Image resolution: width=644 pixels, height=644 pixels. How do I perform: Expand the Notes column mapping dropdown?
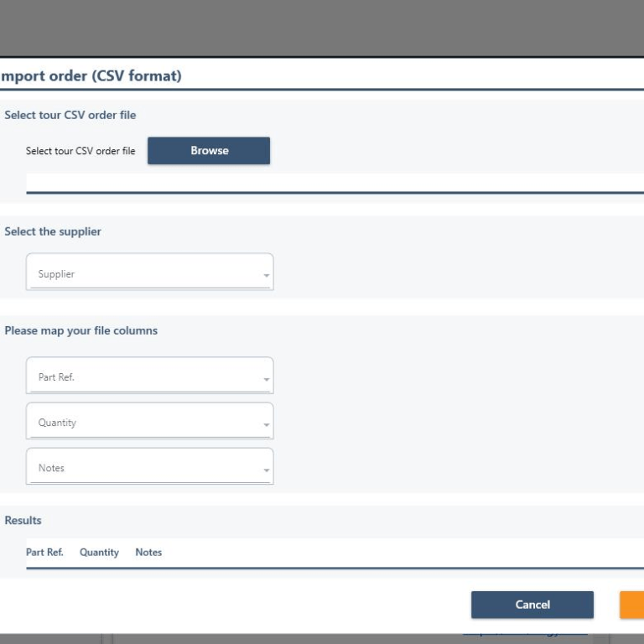pos(149,468)
